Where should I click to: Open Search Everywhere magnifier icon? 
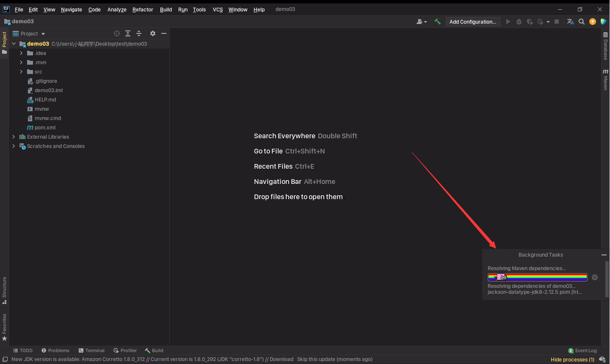click(x=582, y=22)
